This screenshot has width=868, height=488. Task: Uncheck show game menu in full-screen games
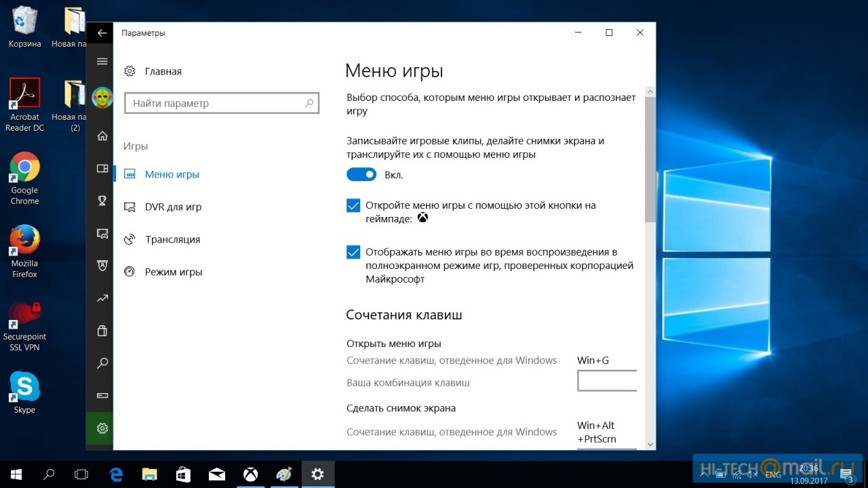(x=353, y=252)
